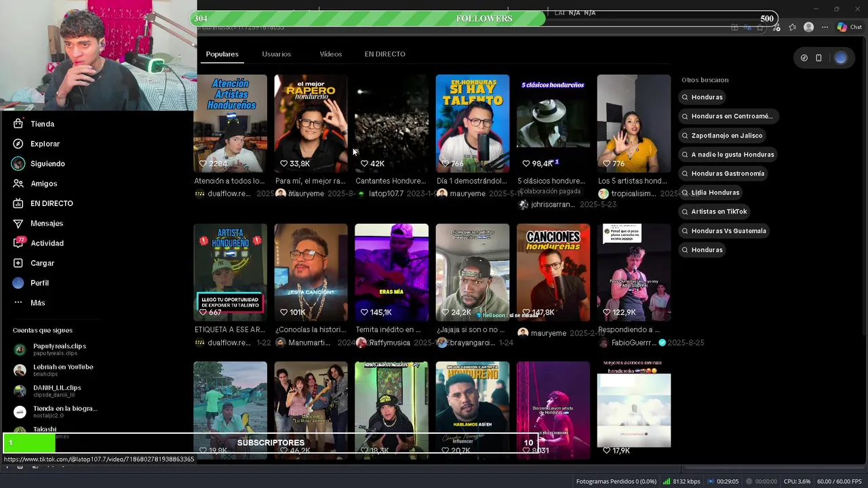Image resolution: width=868 pixels, height=488 pixels.
Task: Click Fotogramas Perdidos 0 (0.0%) in OBS status bar
Action: pos(616,481)
